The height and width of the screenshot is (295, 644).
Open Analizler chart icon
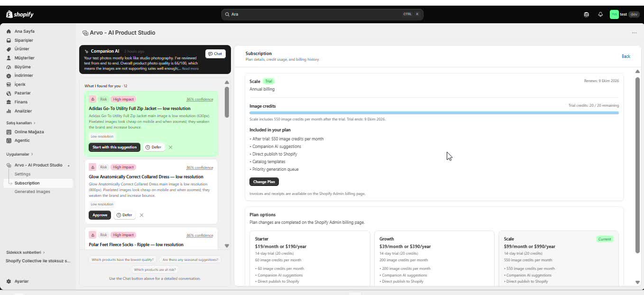[x=9, y=111]
